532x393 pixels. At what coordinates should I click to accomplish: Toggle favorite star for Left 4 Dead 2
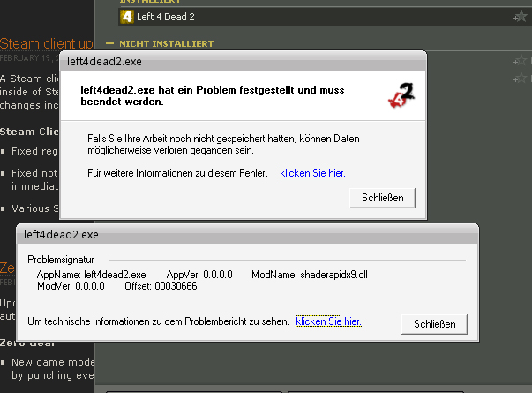tap(521, 16)
